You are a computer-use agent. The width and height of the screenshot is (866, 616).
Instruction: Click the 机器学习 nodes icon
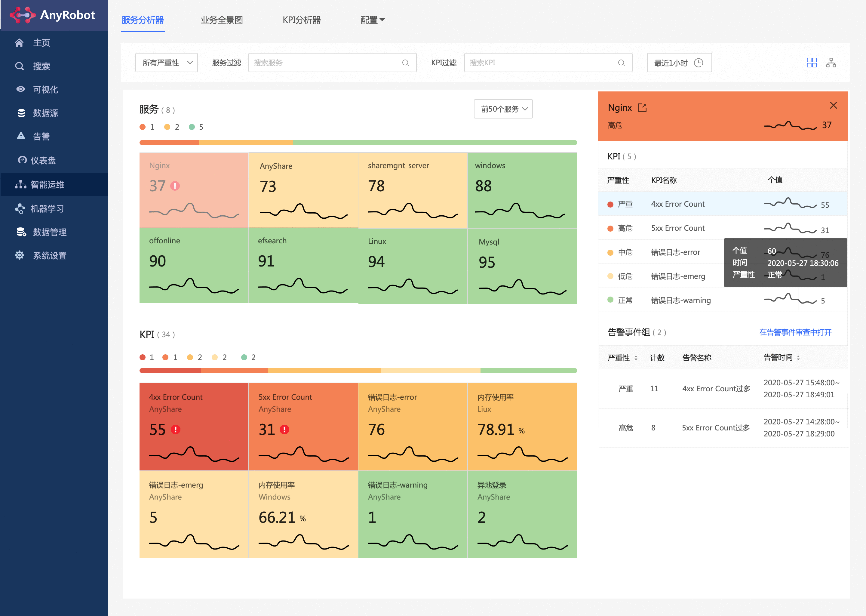(x=20, y=208)
